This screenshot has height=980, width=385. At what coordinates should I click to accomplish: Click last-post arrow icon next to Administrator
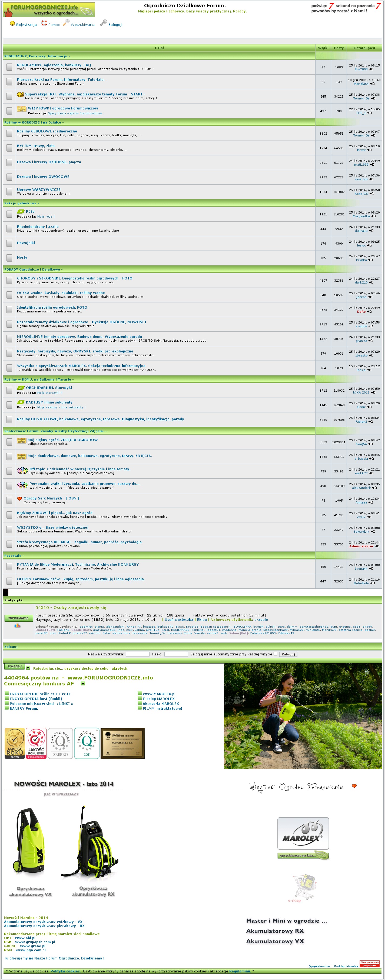377,546
